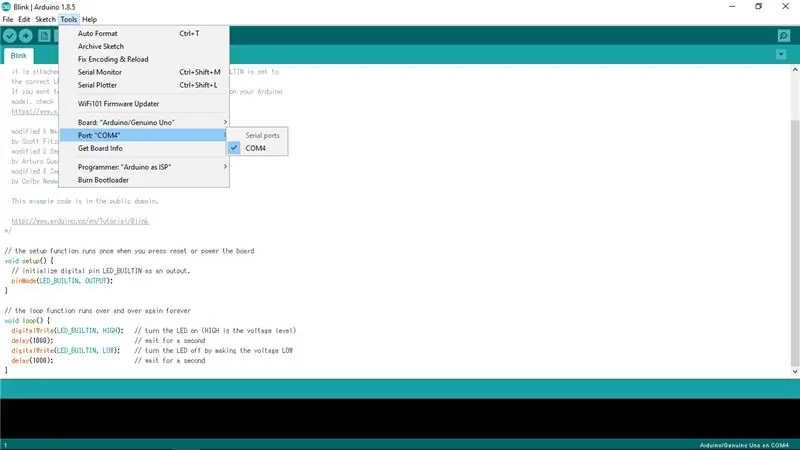Switch to the Blink tab
The height and width of the screenshot is (450, 800).
click(18, 56)
